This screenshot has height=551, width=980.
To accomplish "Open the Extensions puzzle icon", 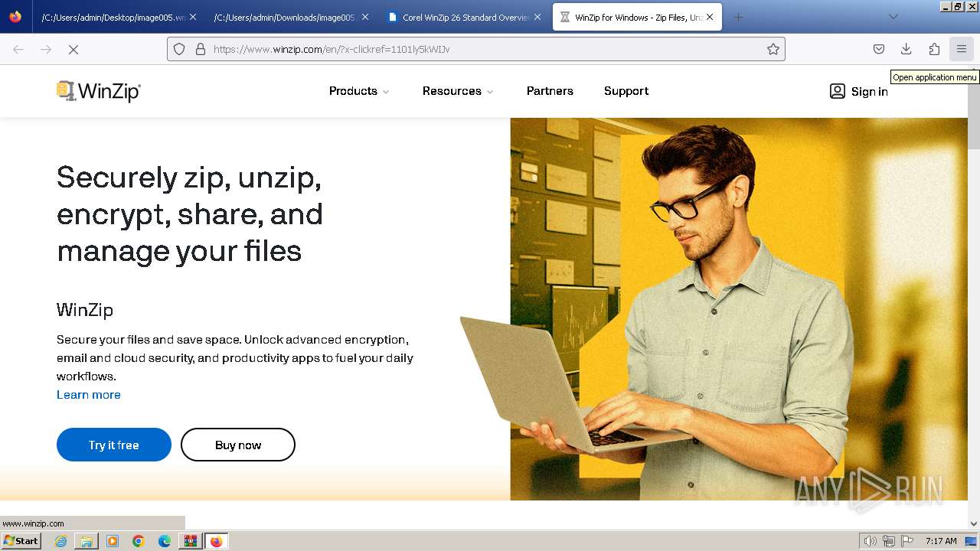I will (x=934, y=49).
